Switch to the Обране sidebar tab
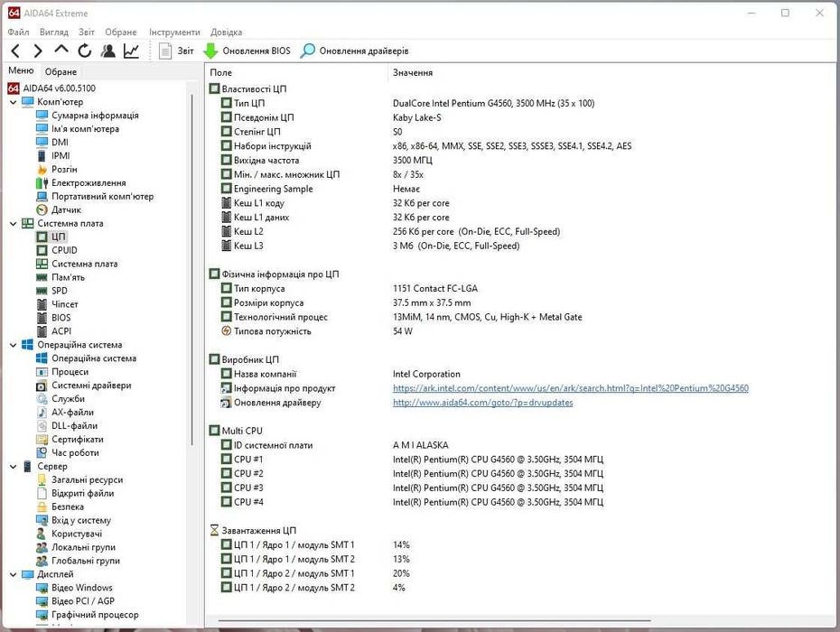The width and height of the screenshot is (840, 632). pos(61,71)
